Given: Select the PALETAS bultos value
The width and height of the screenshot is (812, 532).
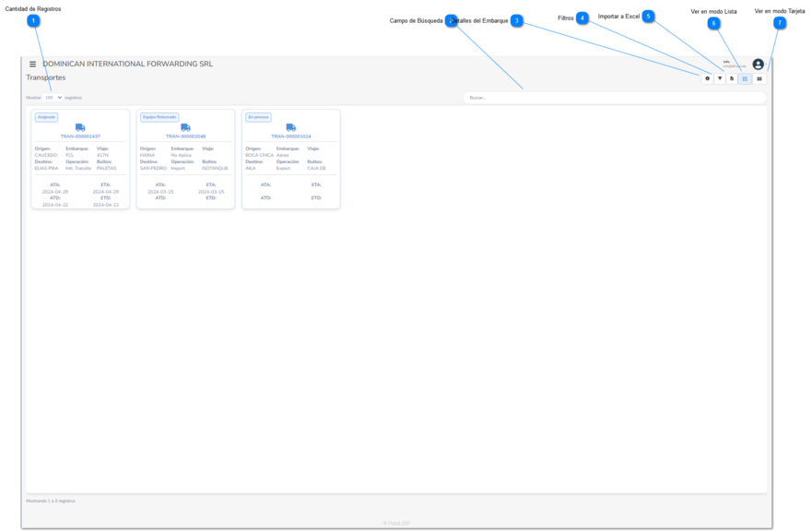Looking at the screenshot, I should [x=107, y=169].
